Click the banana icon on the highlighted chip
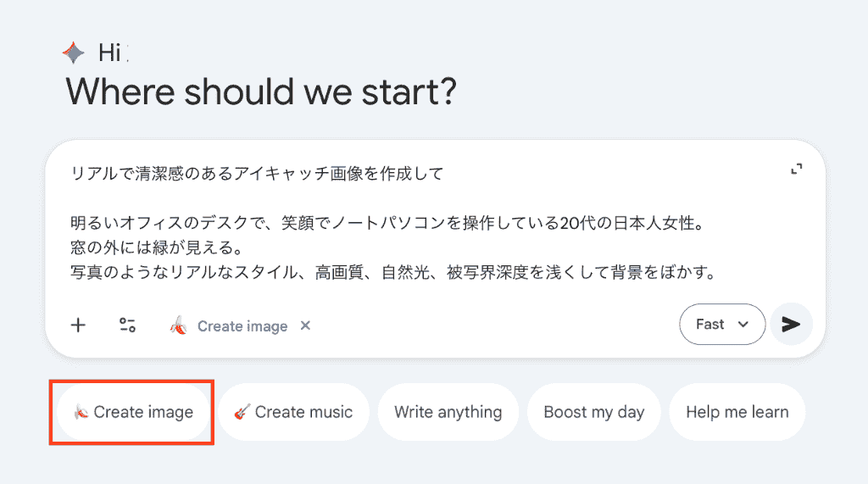 coord(81,413)
